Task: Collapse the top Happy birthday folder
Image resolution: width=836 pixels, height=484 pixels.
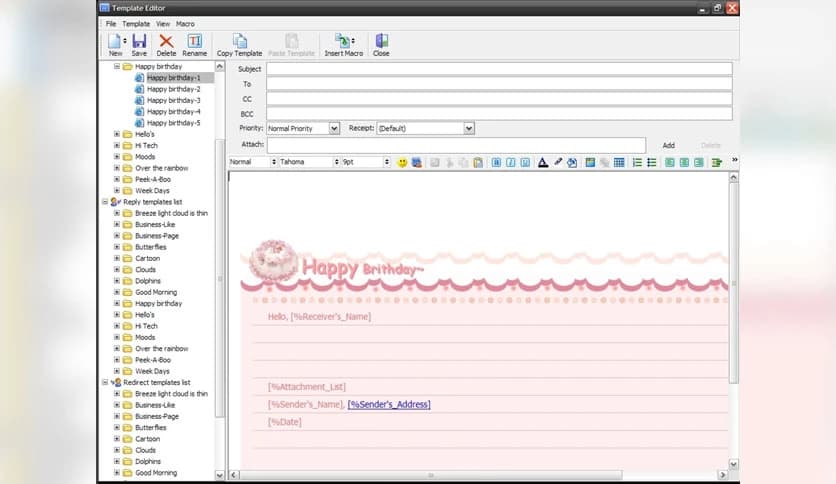Action: tap(117, 67)
